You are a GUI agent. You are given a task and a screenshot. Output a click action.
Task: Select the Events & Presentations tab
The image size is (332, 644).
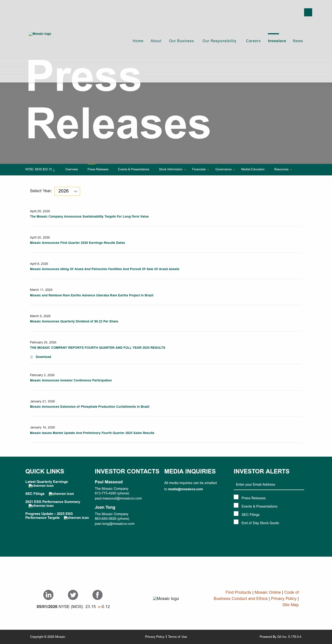[x=133, y=169]
